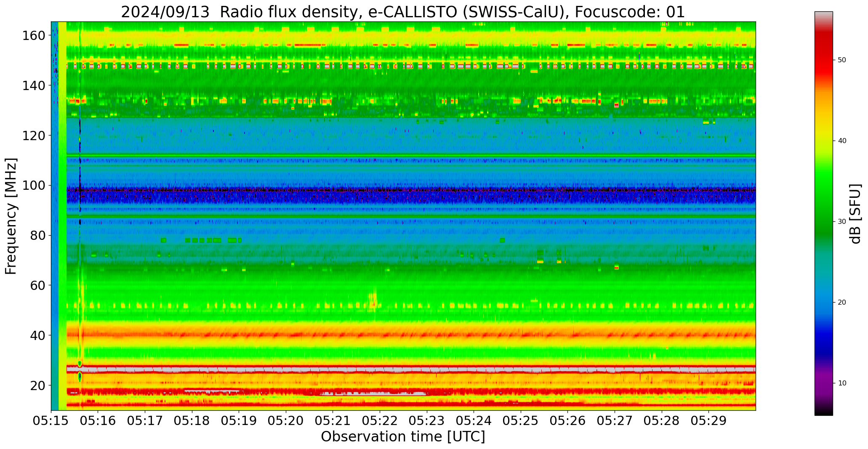This screenshot has height=449, width=868.
Task: Click the 05:16 time tick label
Action: [x=98, y=421]
